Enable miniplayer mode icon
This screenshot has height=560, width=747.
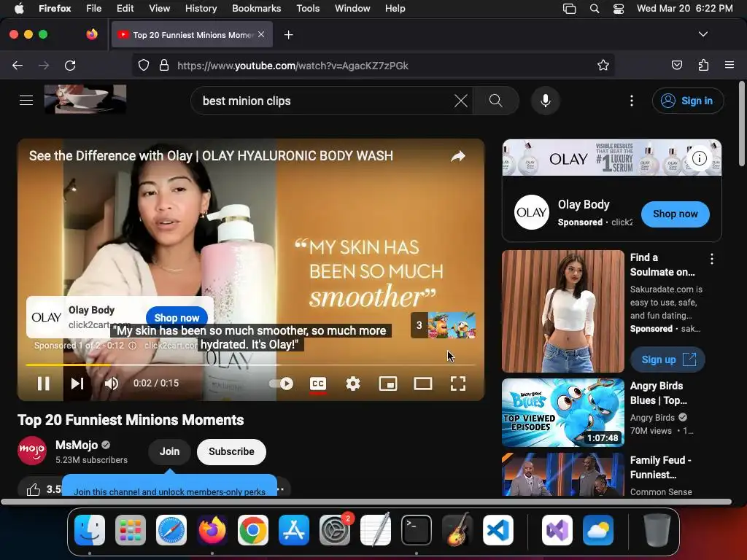pos(388,384)
